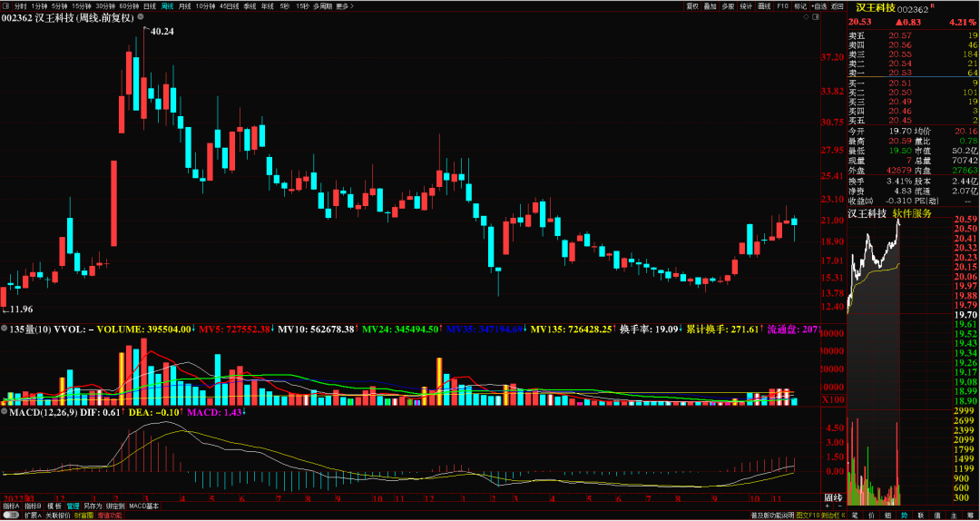Select the 10分钟 period

[205, 5]
